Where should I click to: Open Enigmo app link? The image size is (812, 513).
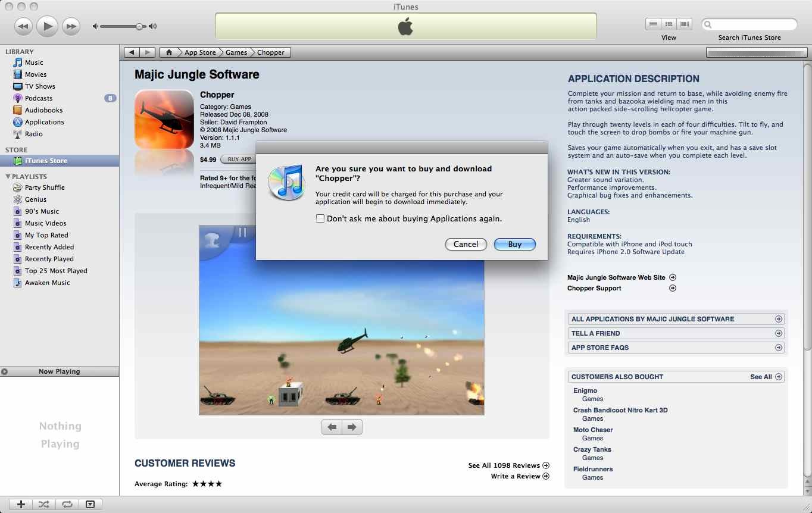pyautogui.click(x=585, y=390)
